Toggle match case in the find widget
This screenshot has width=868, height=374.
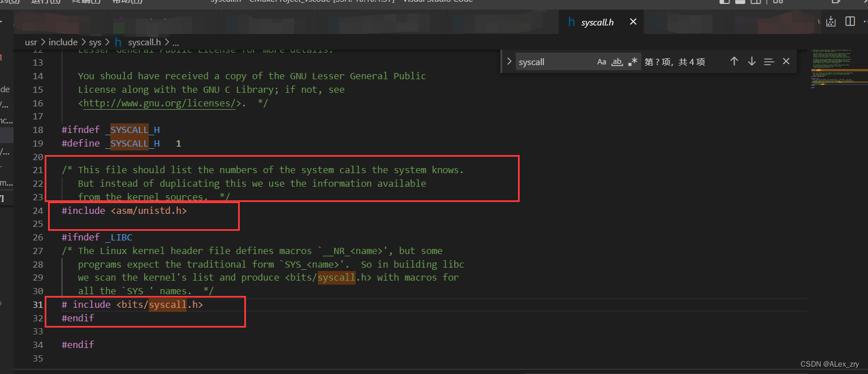pyautogui.click(x=601, y=61)
